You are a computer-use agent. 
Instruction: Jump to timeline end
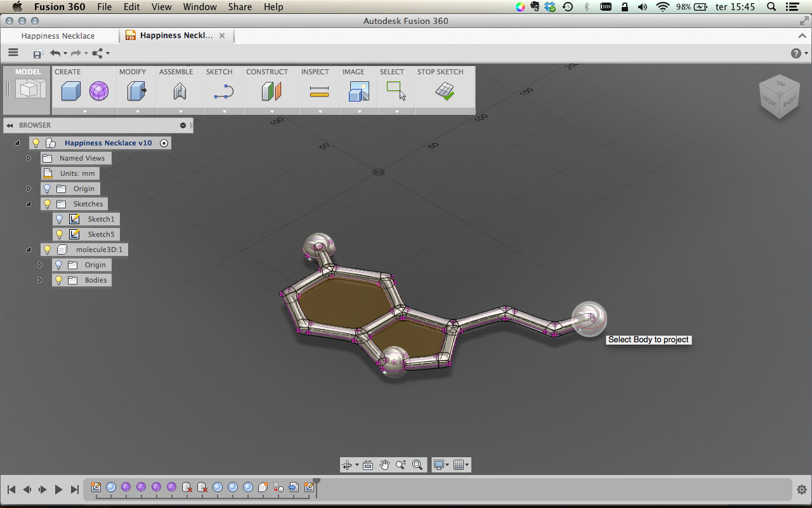[x=74, y=490]
